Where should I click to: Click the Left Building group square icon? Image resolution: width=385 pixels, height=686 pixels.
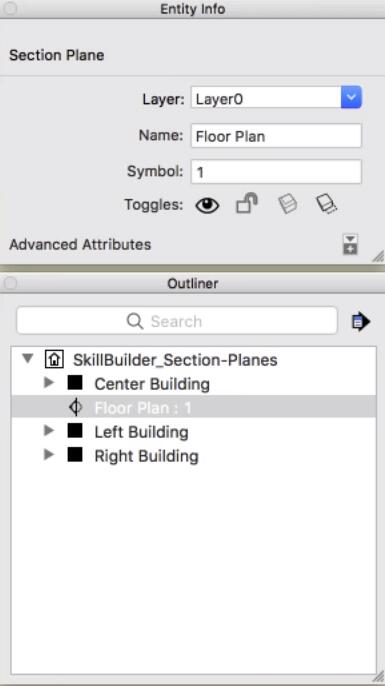[x=75, y=431]
